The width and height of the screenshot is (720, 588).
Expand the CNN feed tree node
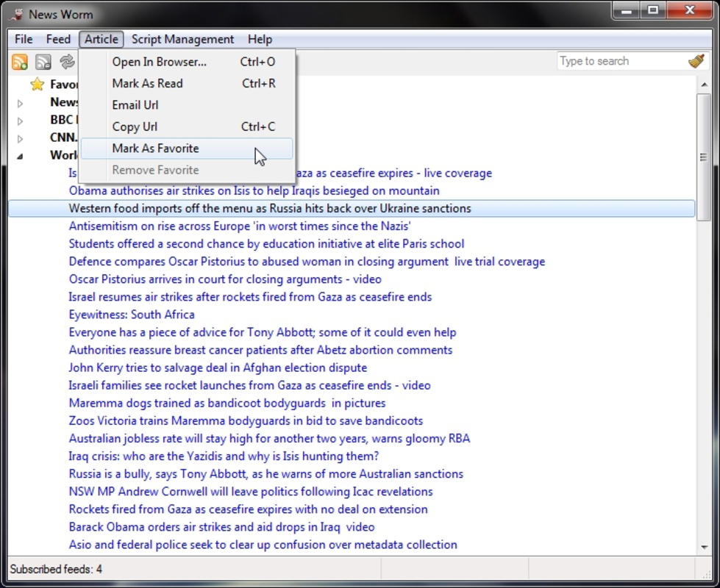pos(20,138)
